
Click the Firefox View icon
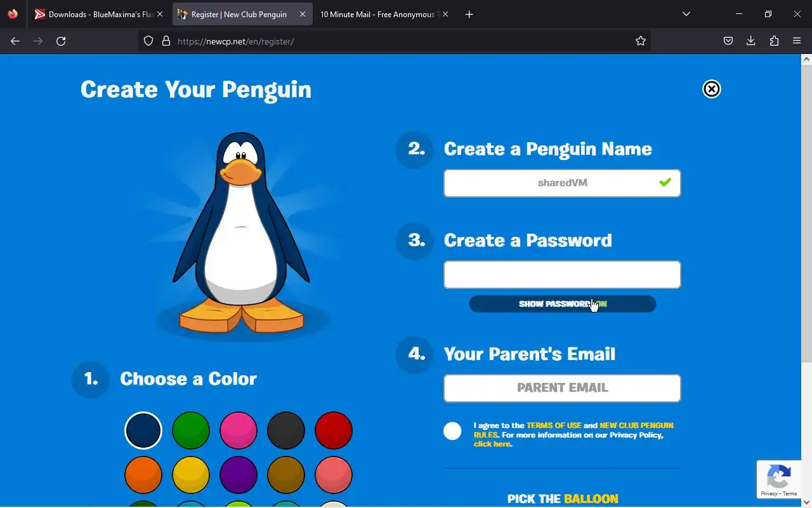tap(13, 14)
